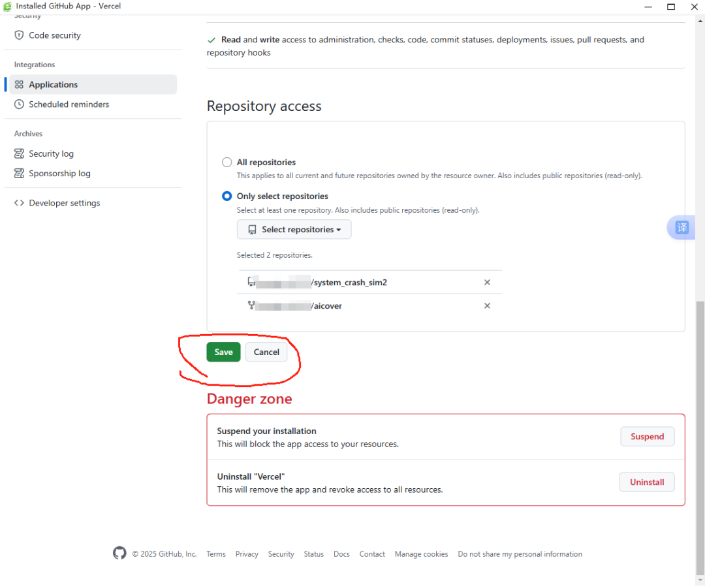Open the Manage cookies footer link

tap(421, 554)
